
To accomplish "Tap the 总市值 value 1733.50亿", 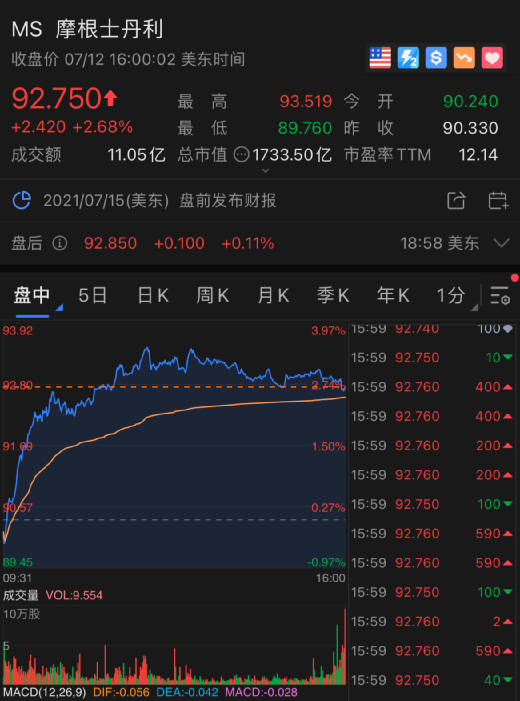I will [292, 155].
